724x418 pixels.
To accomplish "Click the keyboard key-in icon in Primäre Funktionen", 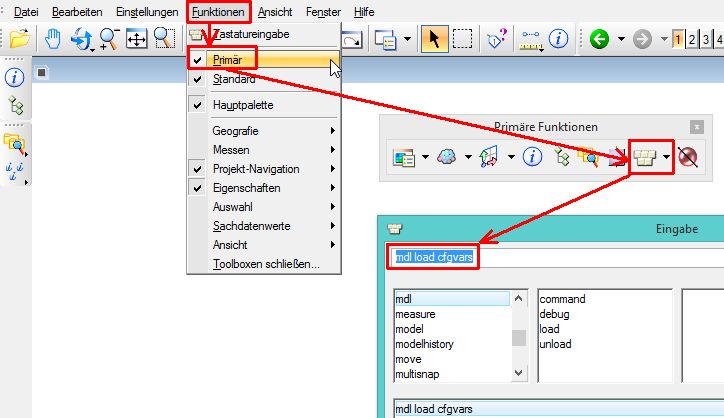I will pos(645,158).
